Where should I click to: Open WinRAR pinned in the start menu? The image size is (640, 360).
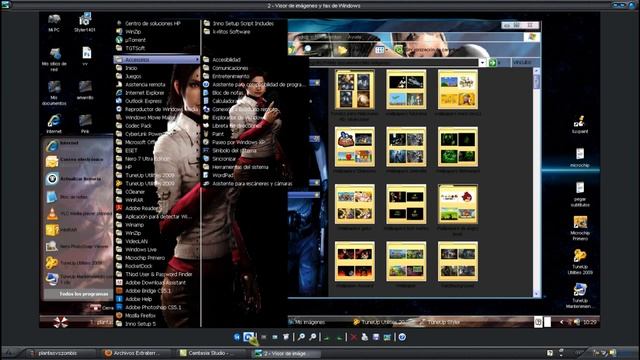78,230
